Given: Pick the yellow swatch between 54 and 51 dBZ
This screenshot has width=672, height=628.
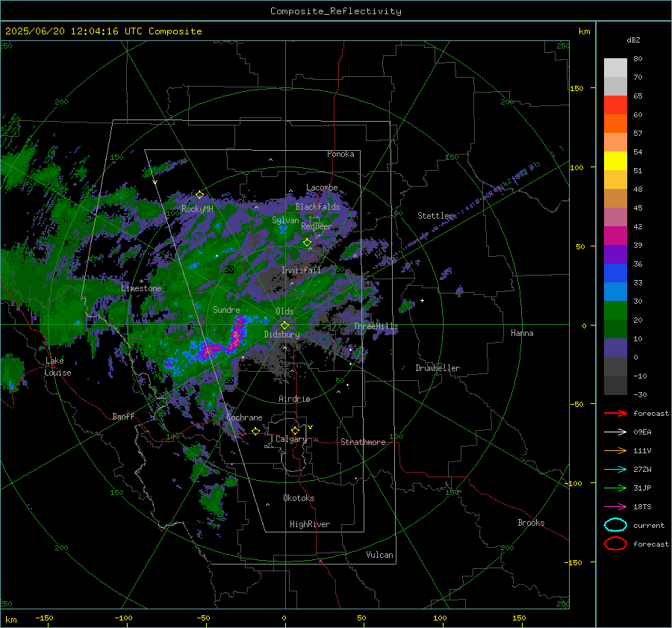Looking at the screenshot, I should (615, 161).
